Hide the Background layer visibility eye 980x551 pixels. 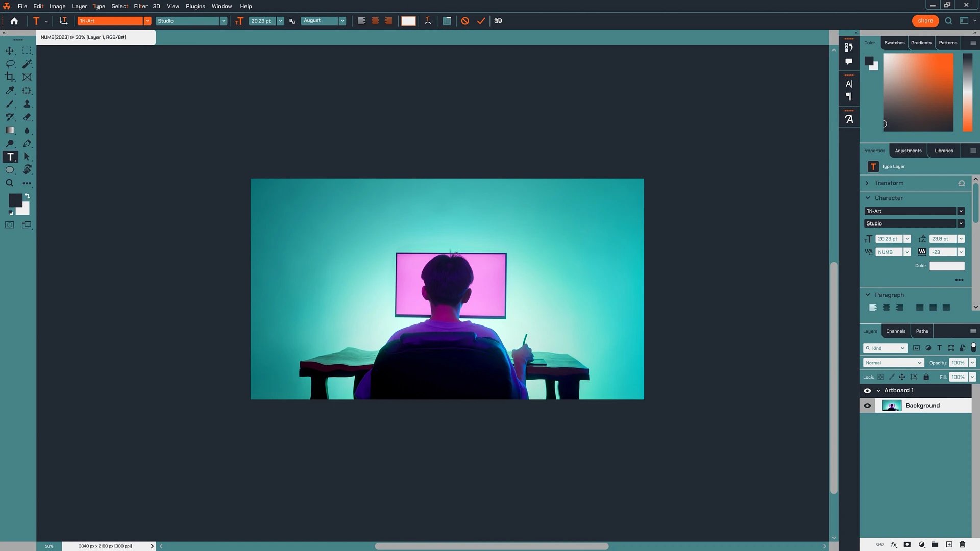(x=867, y=406)
